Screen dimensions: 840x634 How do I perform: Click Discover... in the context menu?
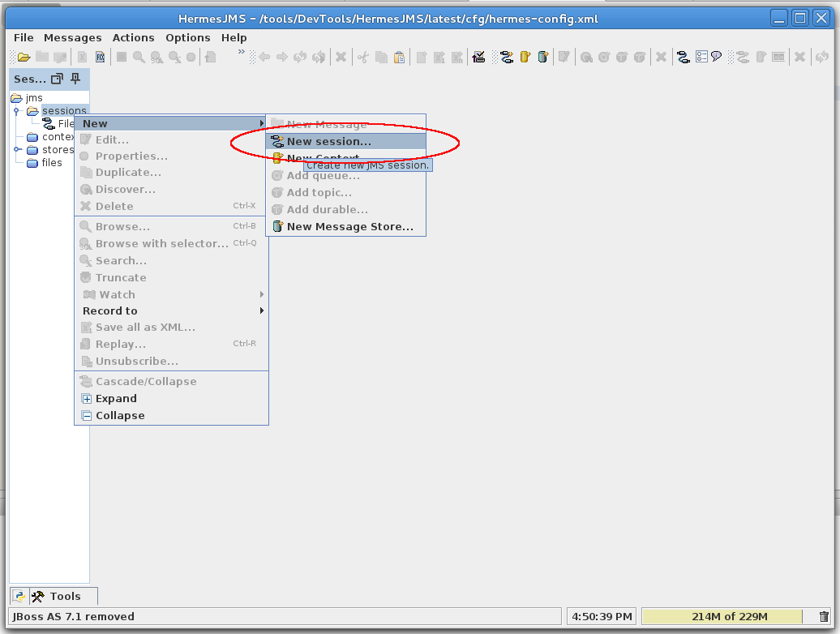pyautogui.click(x=171, y=189)
